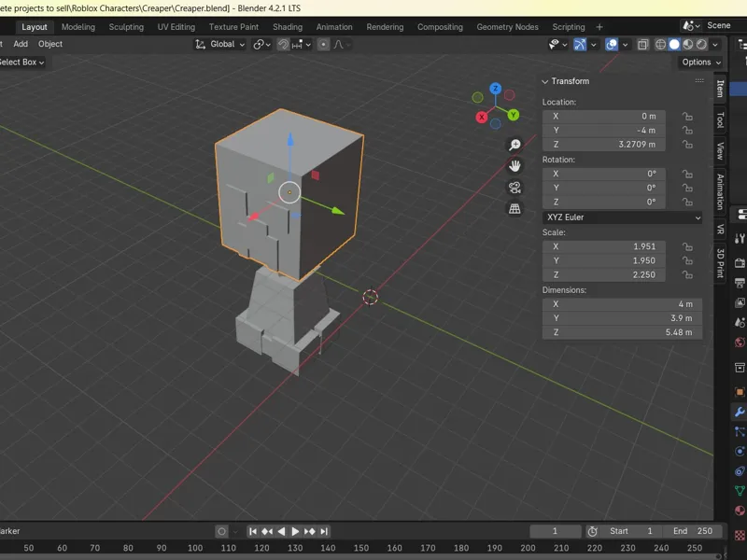Toggle X-ray mode button
This screenshot has width=747, height=560.
(642, 44)
